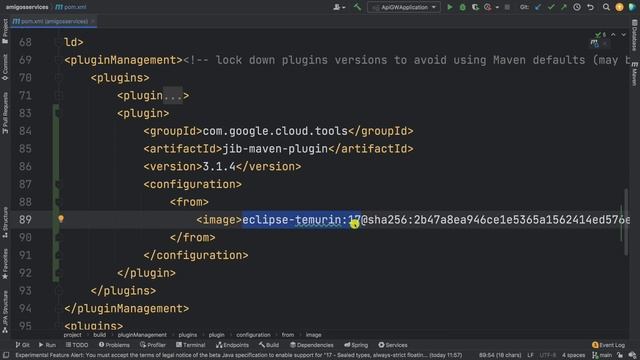Open the ApiGWApplication run configuration dropdown
The image size is (640, 360).
[x=404, y=7]
